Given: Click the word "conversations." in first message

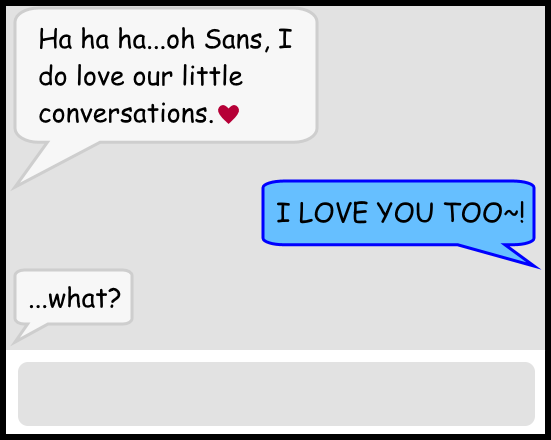Looking at the screenshot, I should [x=126, y=113].
